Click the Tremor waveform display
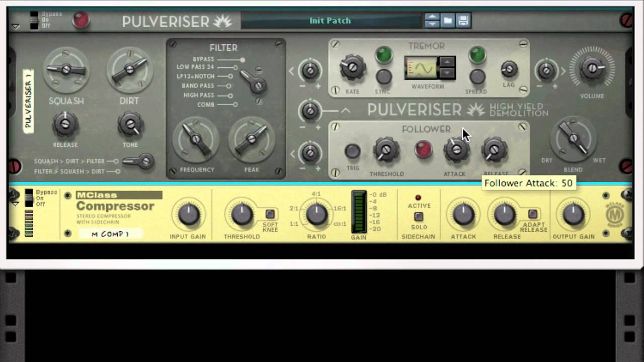 pos(422,68)
